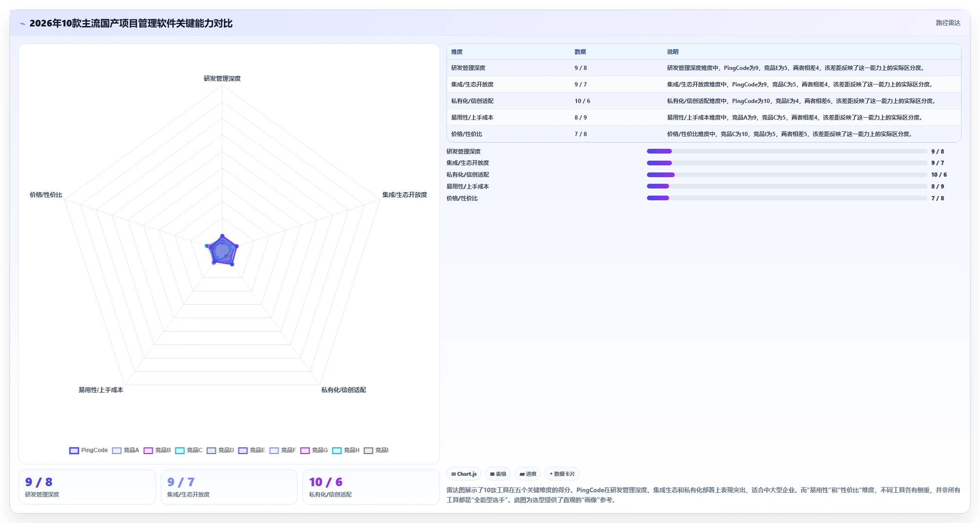The image size is (980, 523).
Task: Click the 价格/性价比 radar axis label
Action: click(46, 195)
